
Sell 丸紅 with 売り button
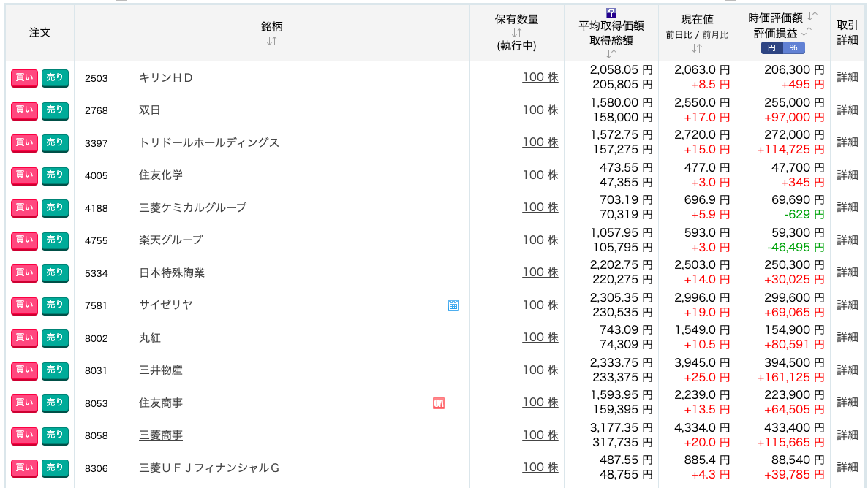click(55, 338)
